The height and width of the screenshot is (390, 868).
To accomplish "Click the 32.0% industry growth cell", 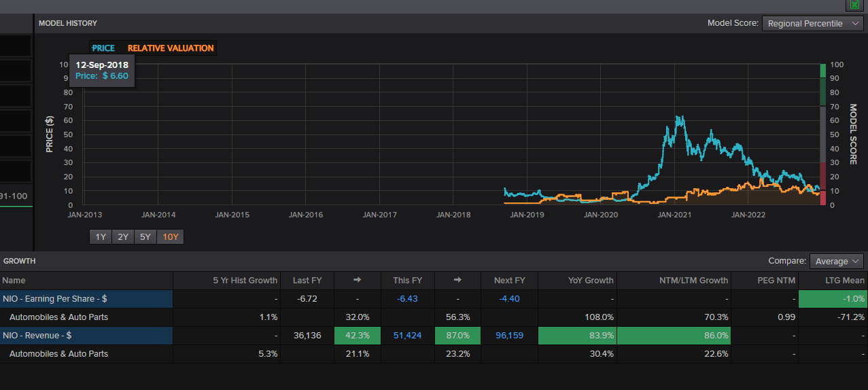I will click(358, 317).
